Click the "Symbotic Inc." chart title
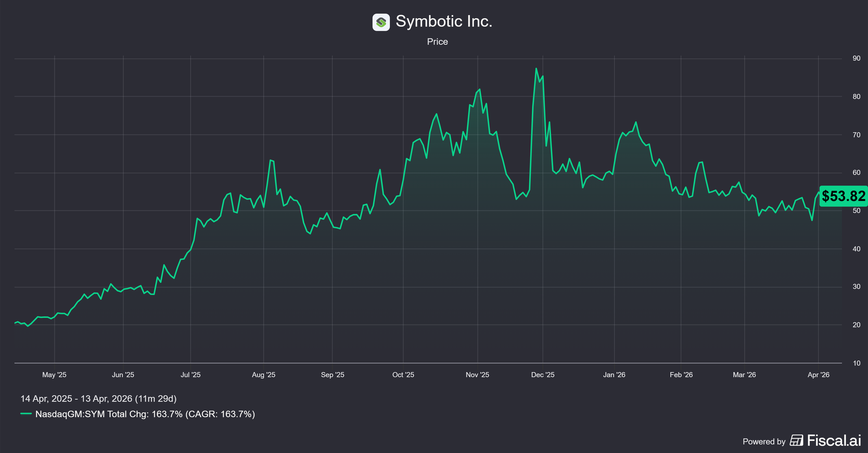Image resolution: width=868 pixels, height=453 pixels. (444, 21)
